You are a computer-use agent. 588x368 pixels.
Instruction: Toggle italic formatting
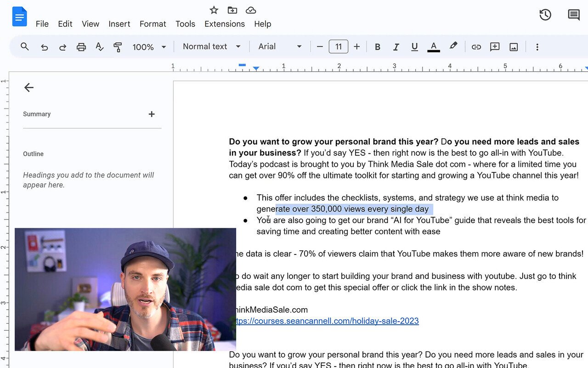pyautogui.click(x=396, y=47)
